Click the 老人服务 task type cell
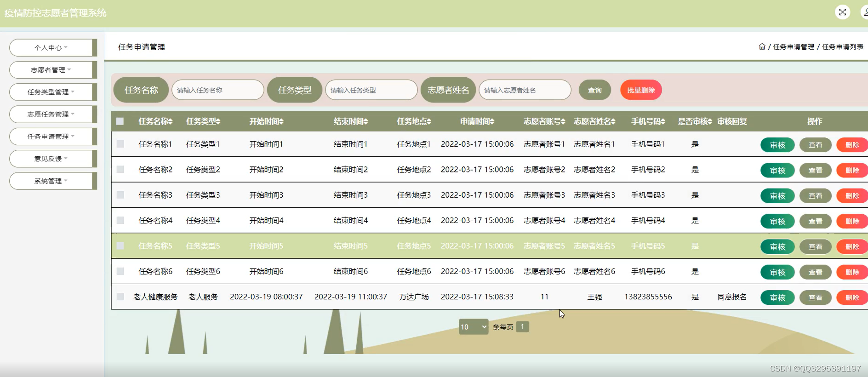Image resolution: width=868 pixels, height=377 pixels. 203,297
